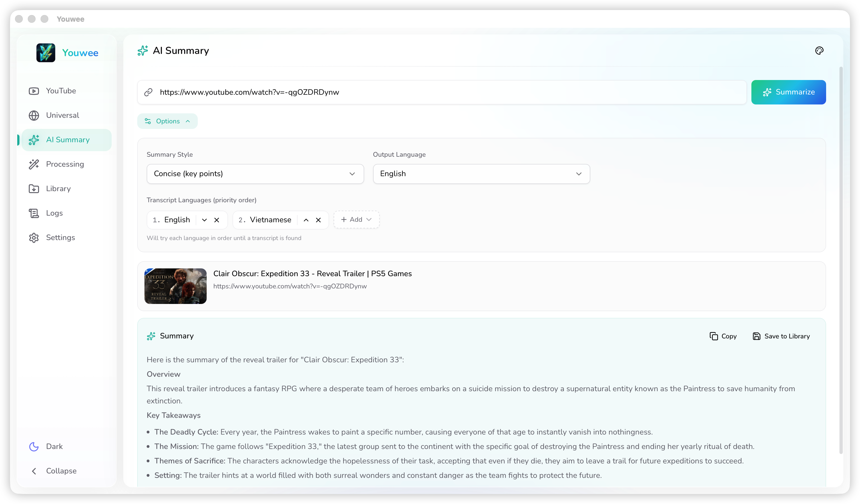This screenshot has width=860, height=504.
Task: Collapse the Options panel
Action: [167, 121]
